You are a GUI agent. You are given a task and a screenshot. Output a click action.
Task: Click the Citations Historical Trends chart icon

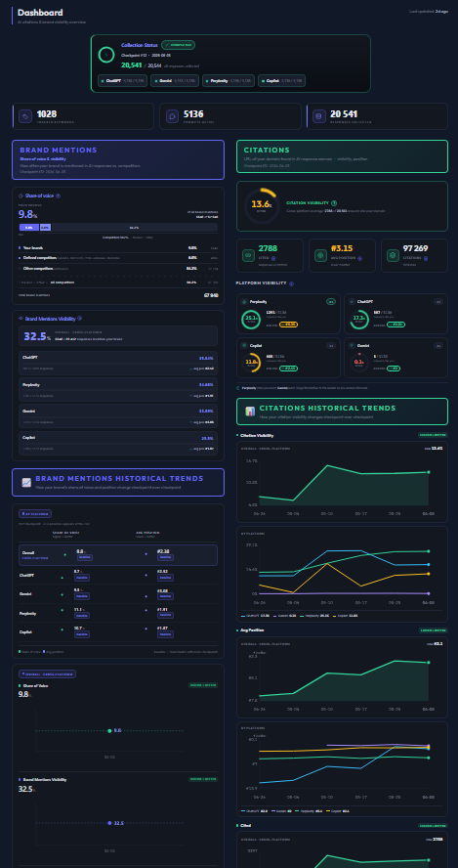pyautogui.click(x=249, y=412)
